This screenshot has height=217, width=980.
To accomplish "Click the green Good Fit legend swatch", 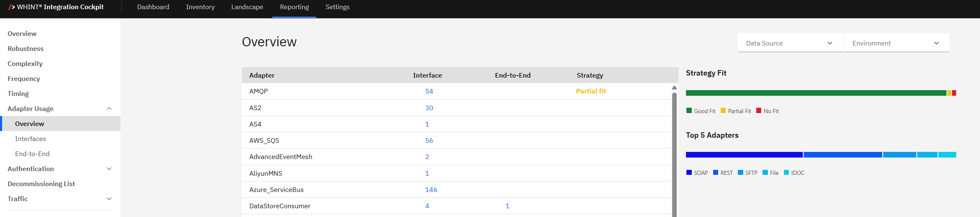I will (x=689, y=111).
